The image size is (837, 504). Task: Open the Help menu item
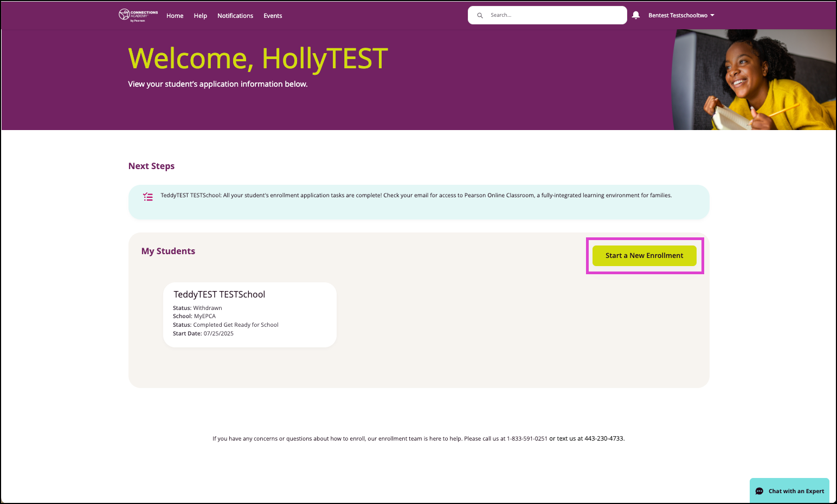pos(201,16)
